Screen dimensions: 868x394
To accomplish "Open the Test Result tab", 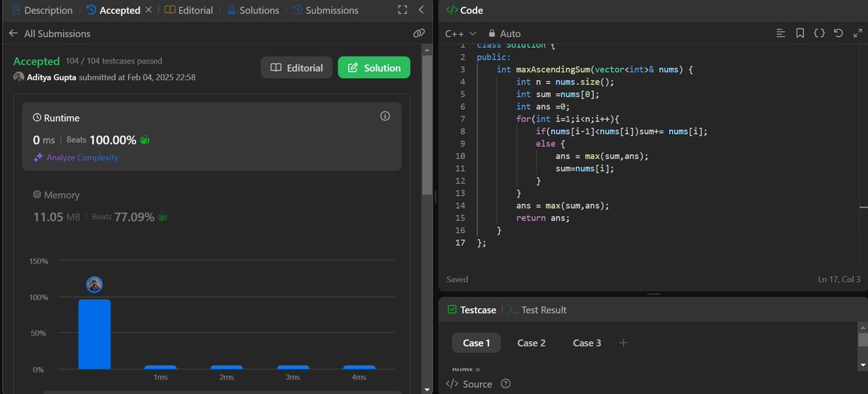I will click(537, 309).
